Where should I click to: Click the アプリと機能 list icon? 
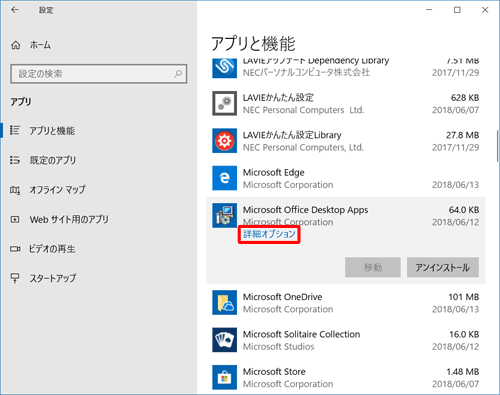(15, 130)
